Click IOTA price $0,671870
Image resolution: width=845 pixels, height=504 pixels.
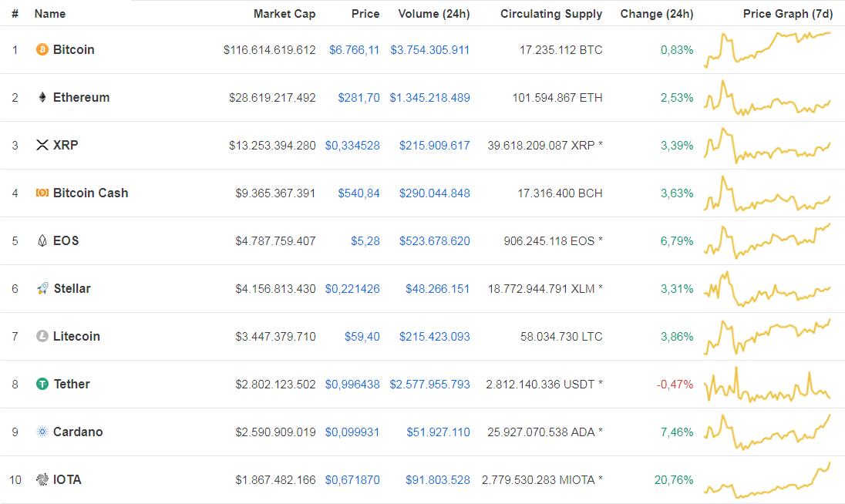coord(352,480)
